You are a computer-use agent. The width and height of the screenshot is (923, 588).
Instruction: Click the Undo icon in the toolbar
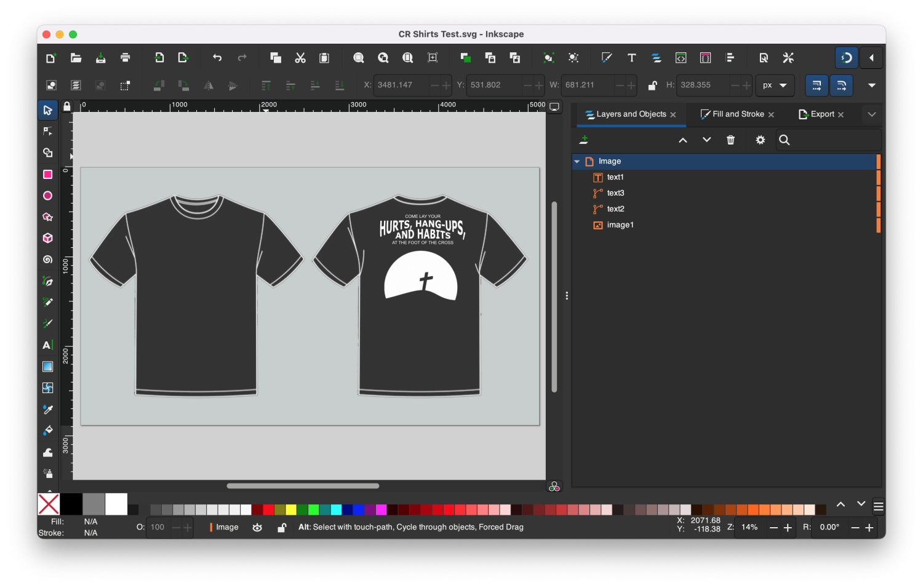click(217, 57)
